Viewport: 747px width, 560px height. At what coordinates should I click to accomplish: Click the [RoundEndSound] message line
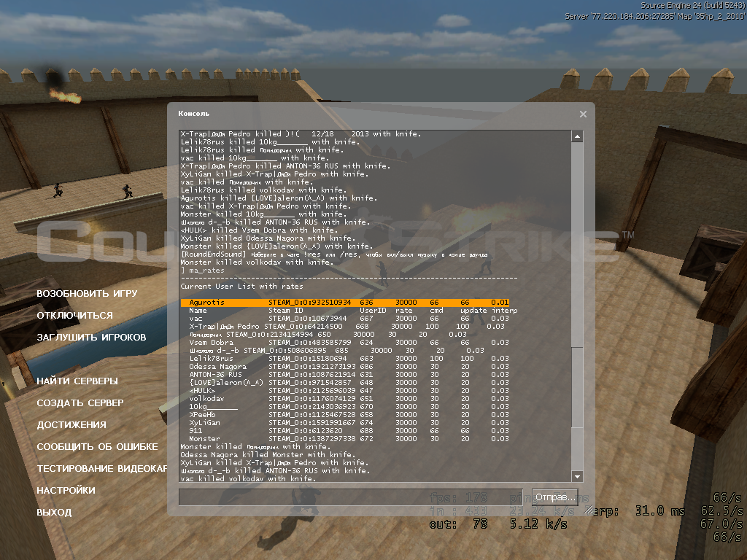(334, 254)
